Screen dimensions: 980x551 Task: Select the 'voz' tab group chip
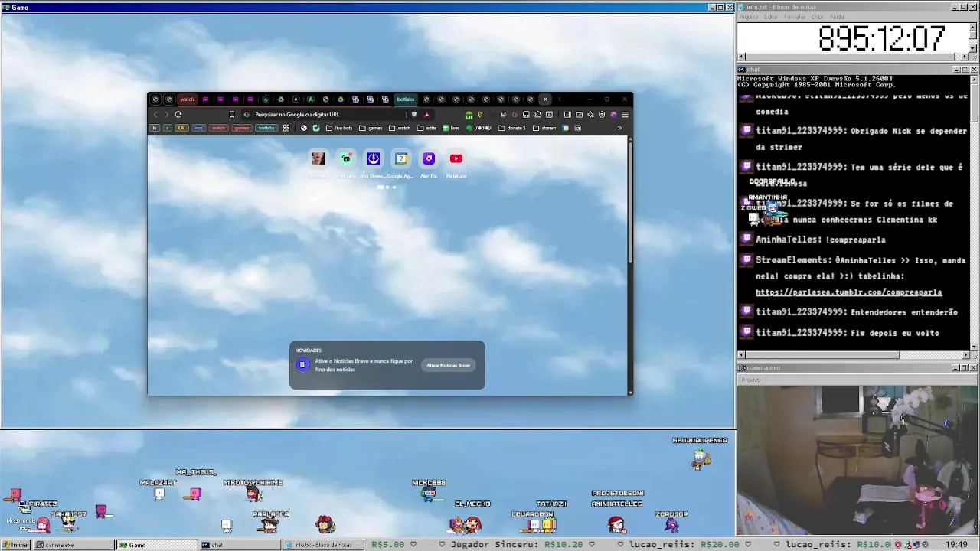199,128
